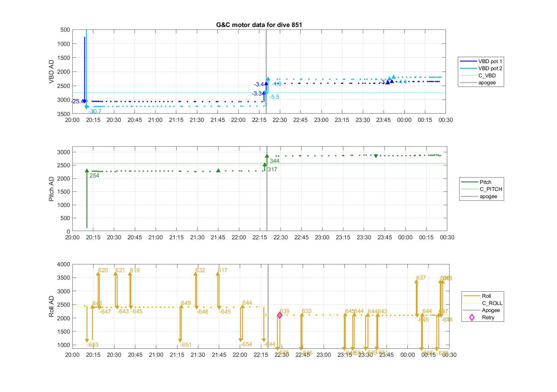The height and width of the screenshot is (392, 557).
Task: Click the 'Pitch AD' y-axis label
Action: click(51, 189)
